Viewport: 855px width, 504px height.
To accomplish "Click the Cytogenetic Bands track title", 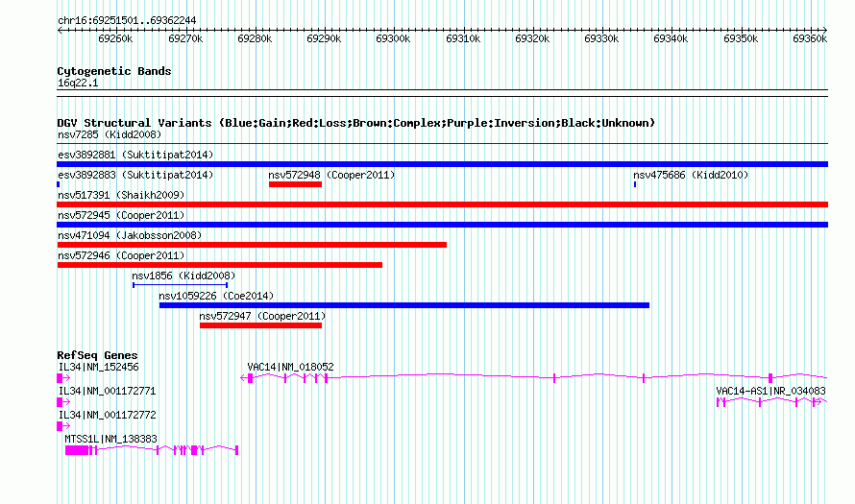I will [114, 71].
